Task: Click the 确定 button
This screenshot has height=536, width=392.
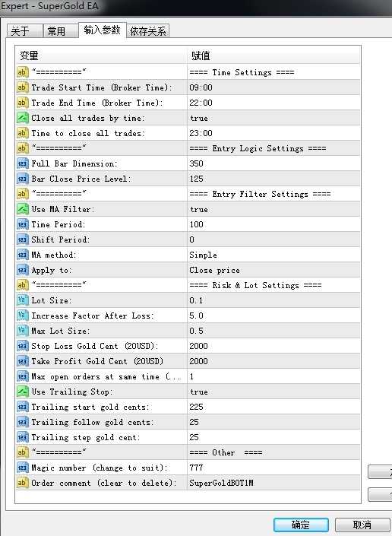Action: (x=301, y=525)
